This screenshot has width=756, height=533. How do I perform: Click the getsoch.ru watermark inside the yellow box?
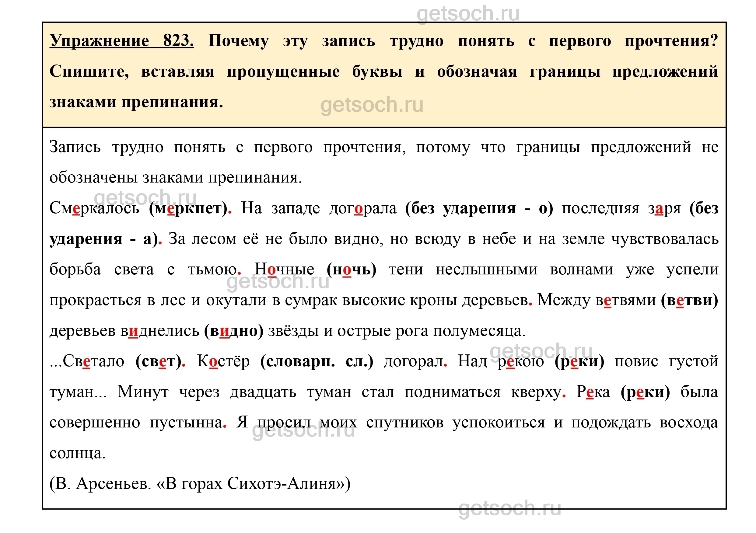pos(372,105)
